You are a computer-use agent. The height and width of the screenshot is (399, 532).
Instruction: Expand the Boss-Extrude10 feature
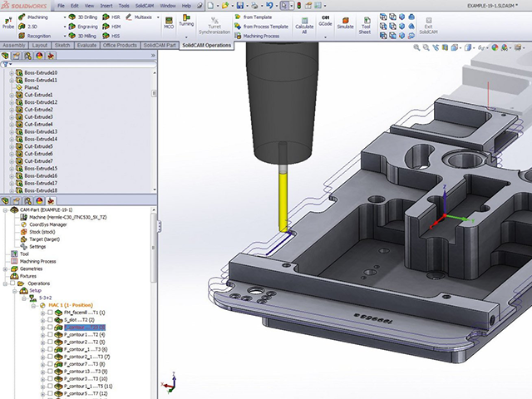click(x=12, y=72)
